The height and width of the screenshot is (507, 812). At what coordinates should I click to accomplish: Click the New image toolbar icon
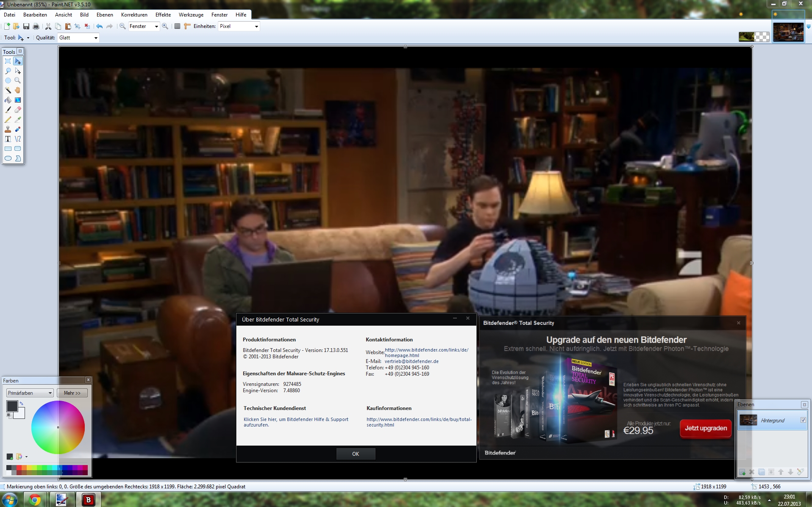(x=7, y=26)
